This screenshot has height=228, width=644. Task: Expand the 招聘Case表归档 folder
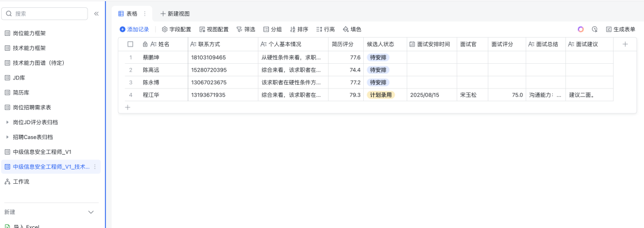[x=7, y=137]
